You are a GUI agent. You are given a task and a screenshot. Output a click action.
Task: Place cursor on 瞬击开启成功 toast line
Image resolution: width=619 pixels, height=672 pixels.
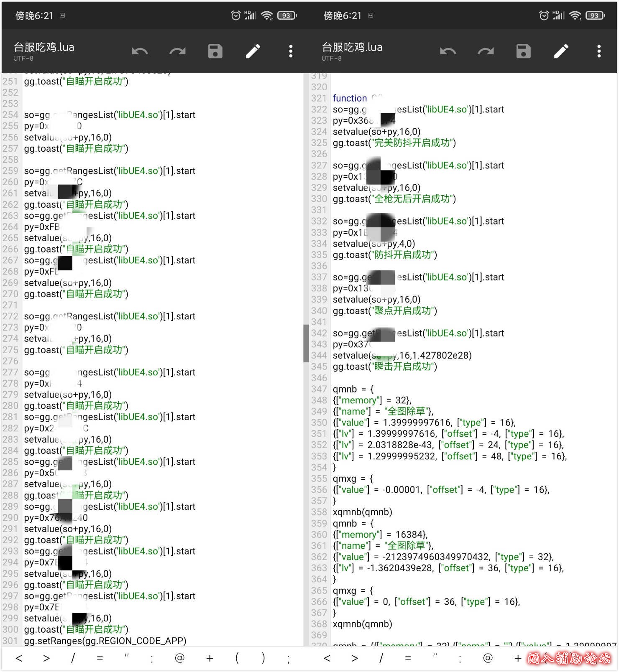click(385, 367)
